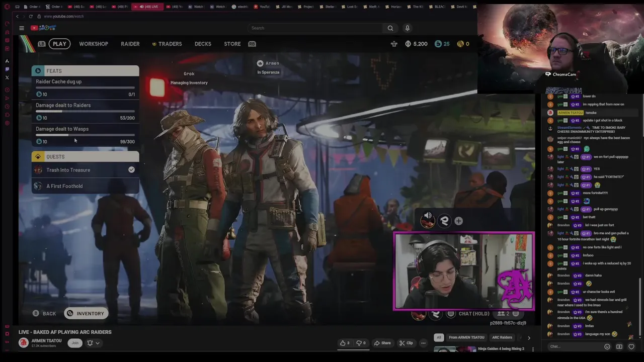The image size is (644, 362).
Task: Click the search magnifier button
Action: pos(390,28)
